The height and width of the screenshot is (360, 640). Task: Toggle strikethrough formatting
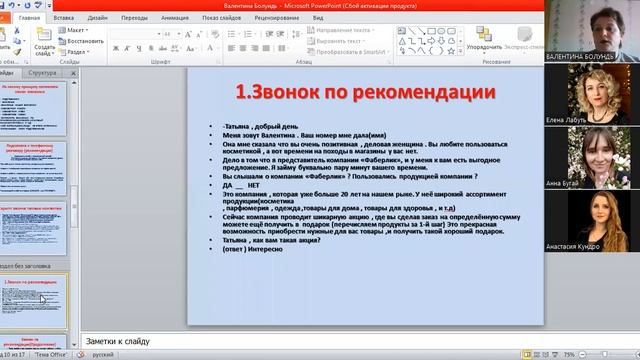pos(163,48)
